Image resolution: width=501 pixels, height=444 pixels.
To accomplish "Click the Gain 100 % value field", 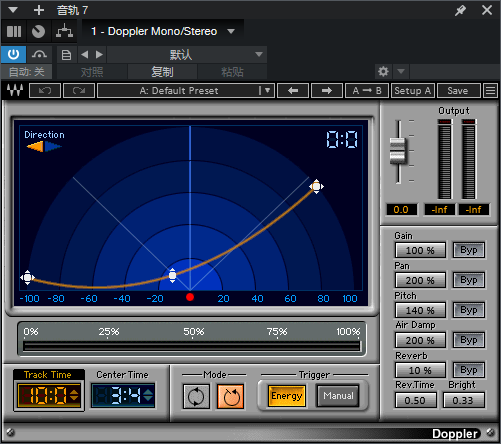I will 420,250.
